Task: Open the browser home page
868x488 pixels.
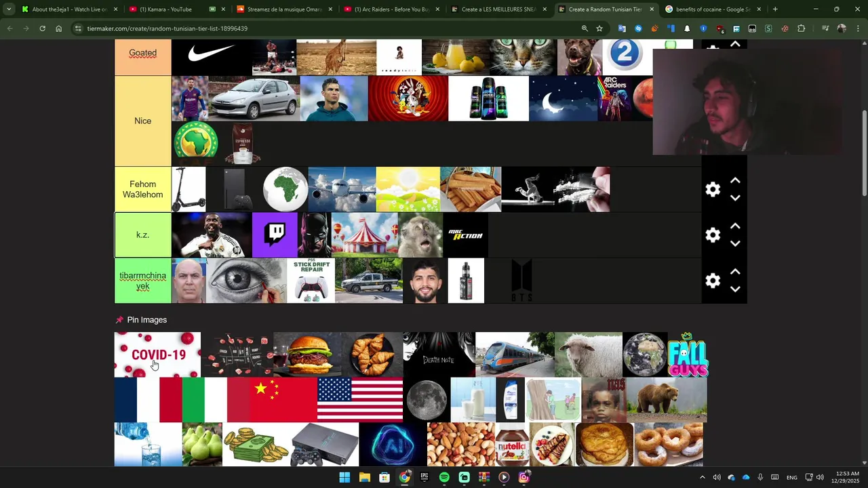Action: [x=58, y=28]
